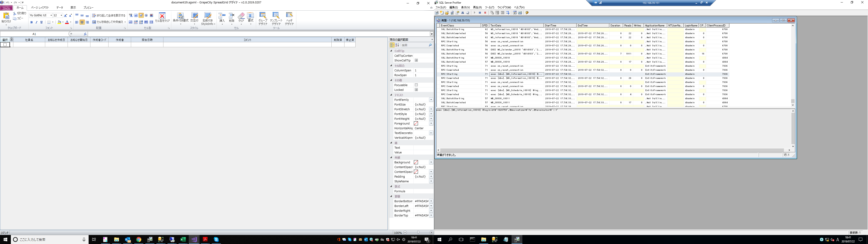
Task: Switch to the プレビュー ribbon tab
Action: pyautogui.click(x=89, y=7)
